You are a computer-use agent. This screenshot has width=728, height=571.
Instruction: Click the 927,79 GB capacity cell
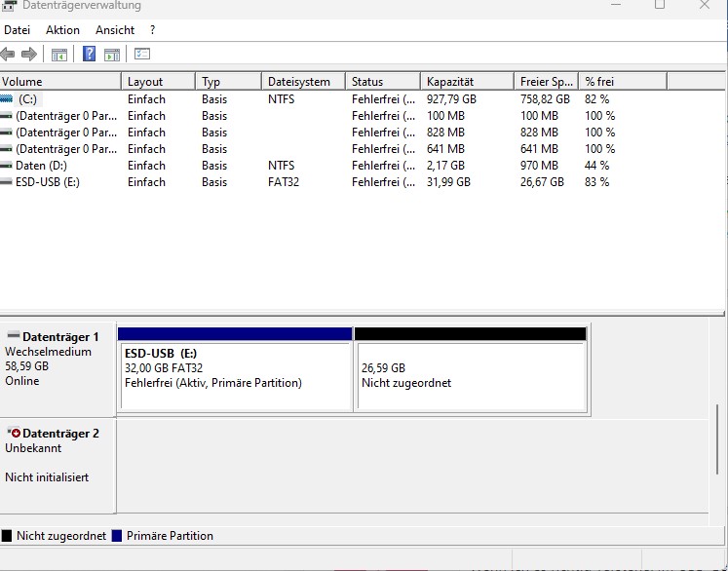[451, 99]
